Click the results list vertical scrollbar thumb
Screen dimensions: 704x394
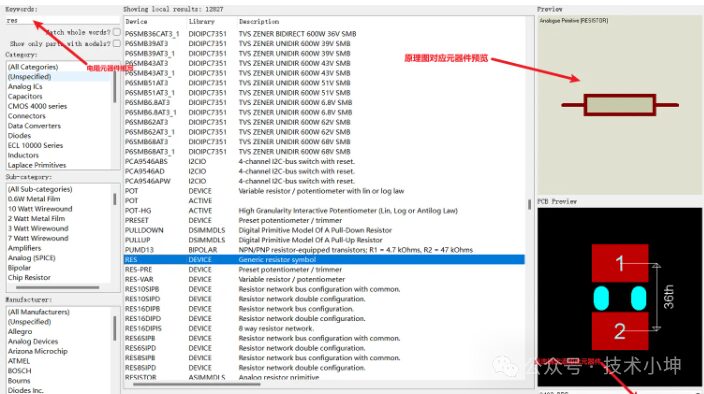529,204
